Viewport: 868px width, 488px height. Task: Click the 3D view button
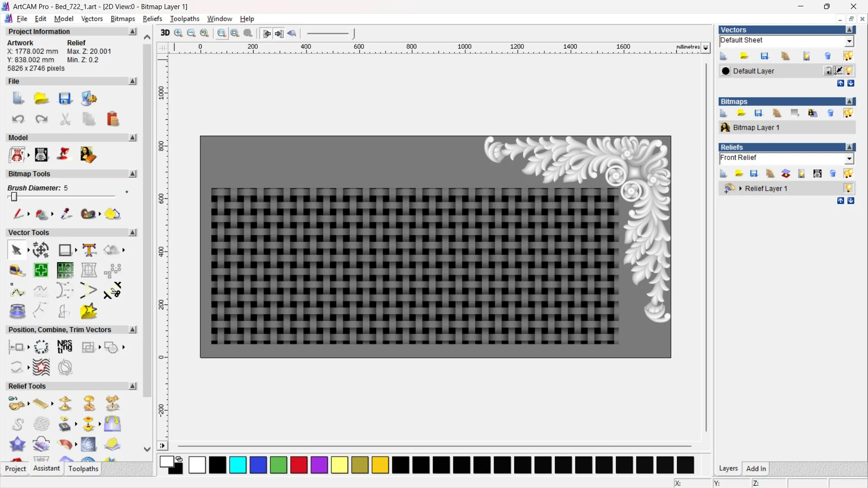pos(165,33)
